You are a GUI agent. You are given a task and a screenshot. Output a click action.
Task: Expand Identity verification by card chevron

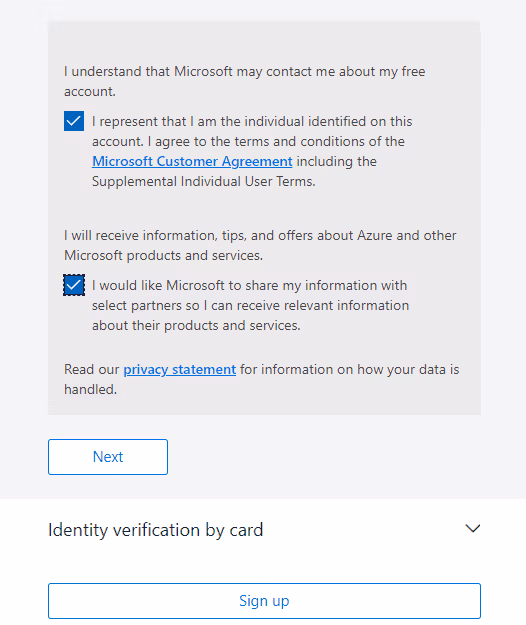pyautogui.click(x=473, y=529)
